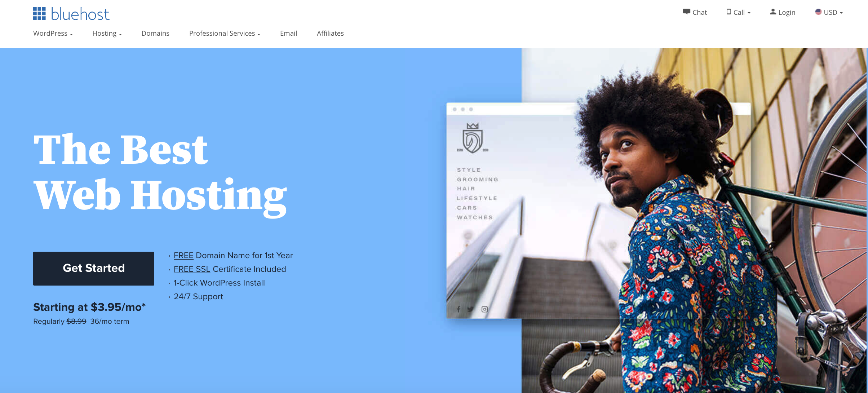Expand the Professional Services dropdown
This screenshot has height=393, width=868.
click(224, 33)
